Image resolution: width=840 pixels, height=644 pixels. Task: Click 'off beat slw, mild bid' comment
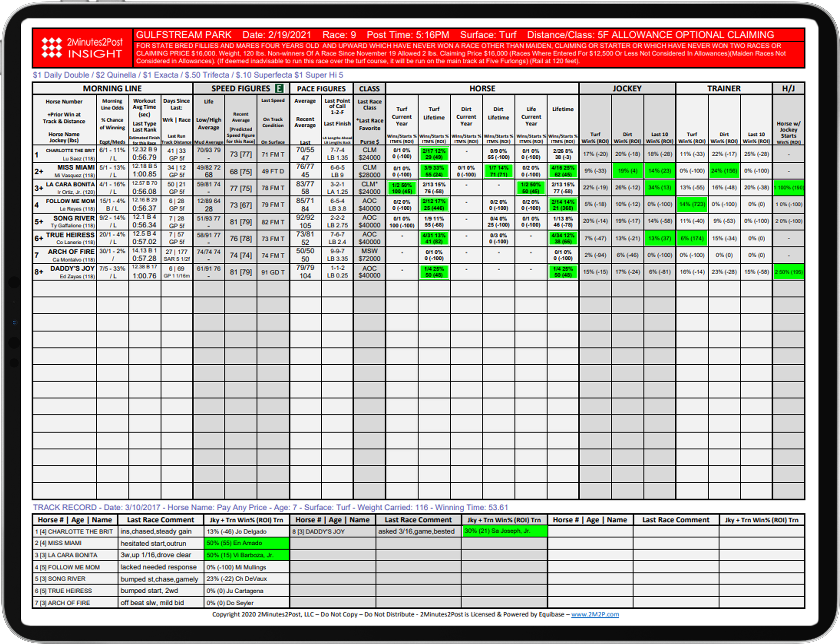[152, 603]
